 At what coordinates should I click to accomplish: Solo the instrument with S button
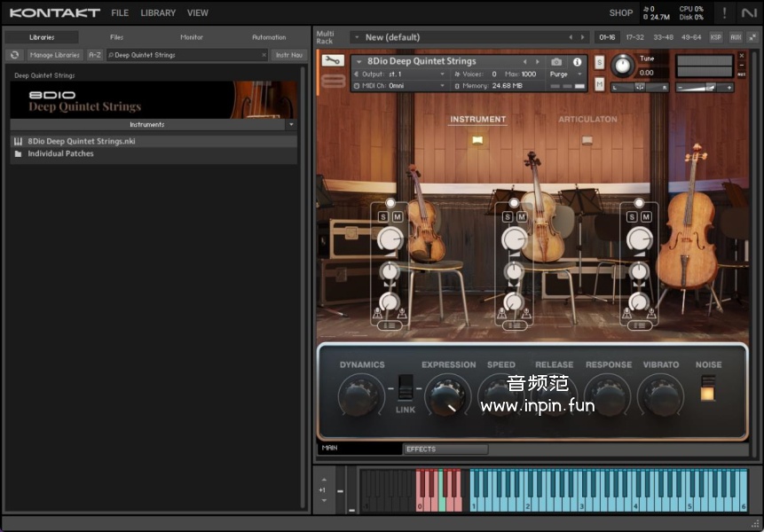[600, 62]
